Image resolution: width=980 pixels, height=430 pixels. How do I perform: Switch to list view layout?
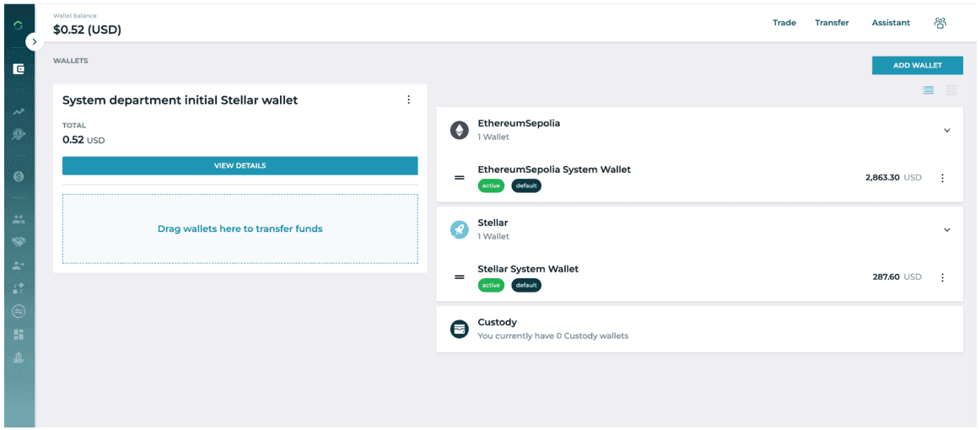pos(928,90)
